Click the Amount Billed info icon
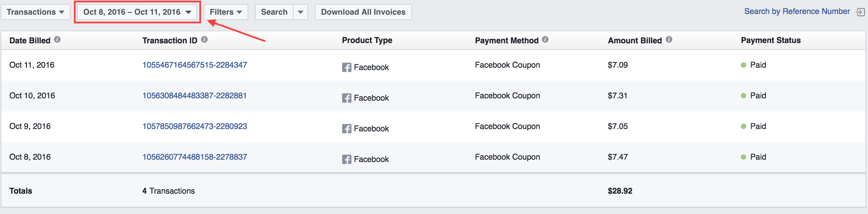This screenshot has height=214, width=868. (x=669, y=39)
